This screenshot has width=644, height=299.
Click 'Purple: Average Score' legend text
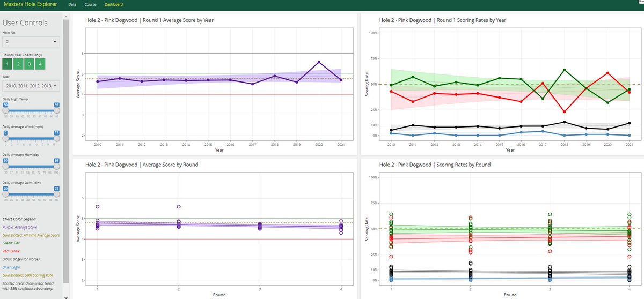pyautogui.click(x=20, y=227)
